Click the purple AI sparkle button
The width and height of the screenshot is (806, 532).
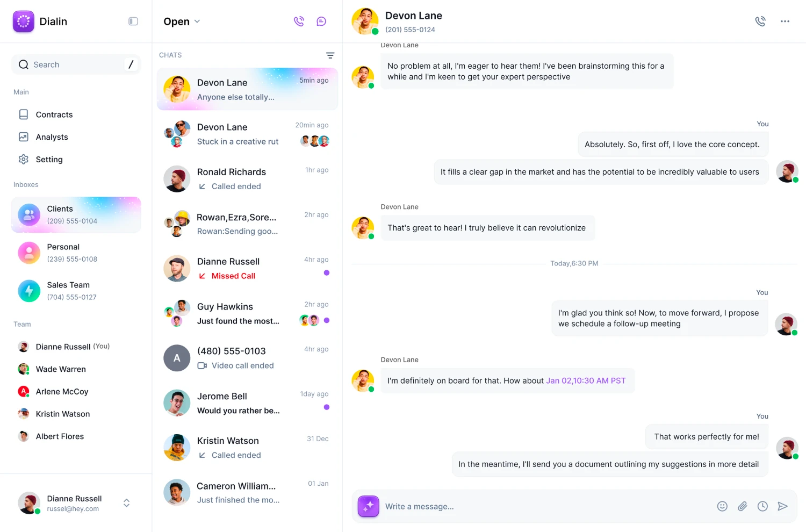369,506
